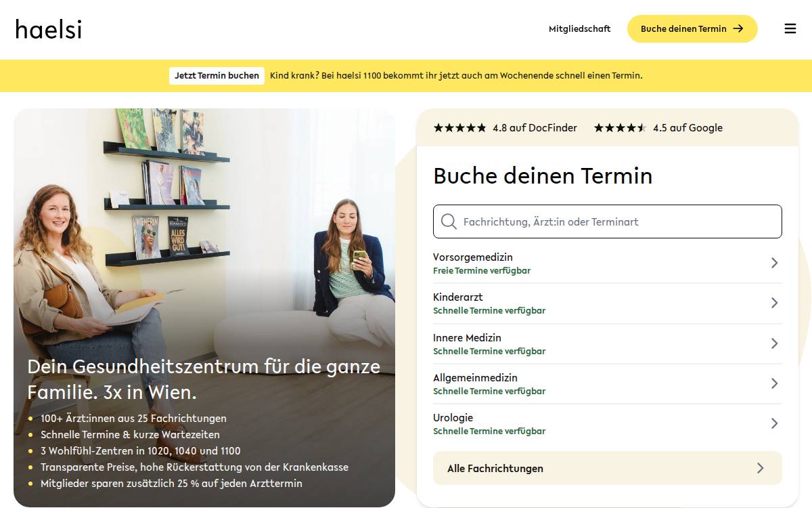Click the search magnifier icon
This screenshot has height=508, width=812.
[x=448, y=221]
